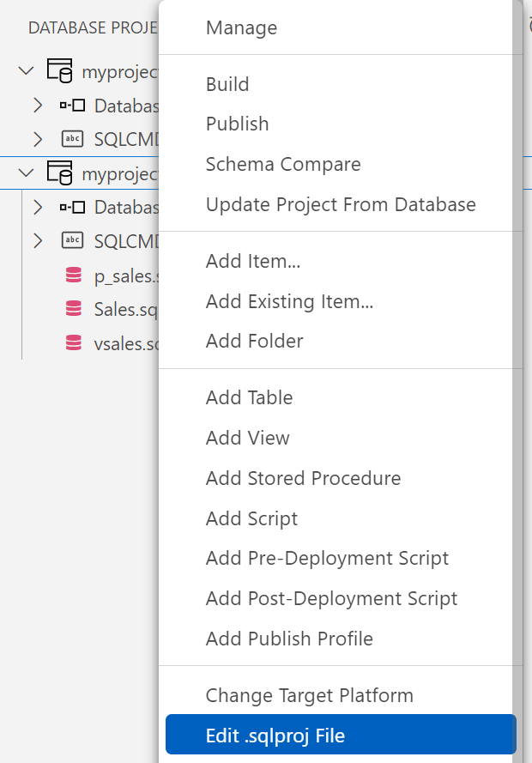
Task: Click the Database References icon in second project
Action: click(73, 207)
